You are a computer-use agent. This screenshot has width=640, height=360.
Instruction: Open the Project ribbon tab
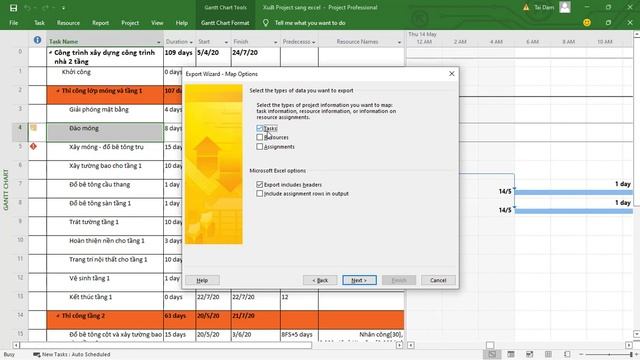[130, 23]
